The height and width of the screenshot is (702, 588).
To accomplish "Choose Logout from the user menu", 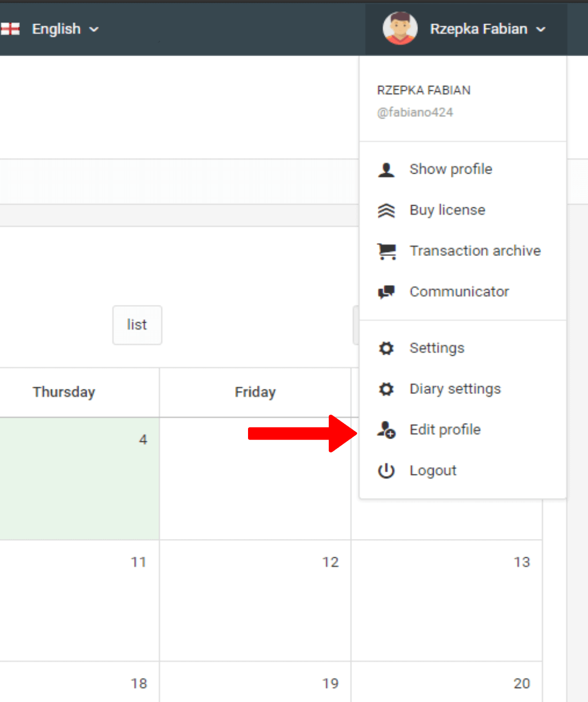I will [x=432, y=471].
